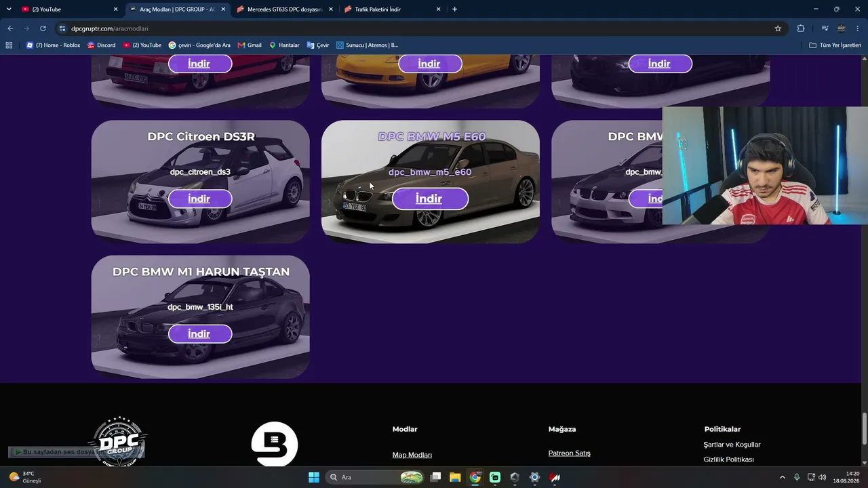Image resolution: width=868 pixels, height=488 pixels.
Task: Switch to the Mercedes GT63S DPC dosyası tab
Action: (x=284, y=9)
